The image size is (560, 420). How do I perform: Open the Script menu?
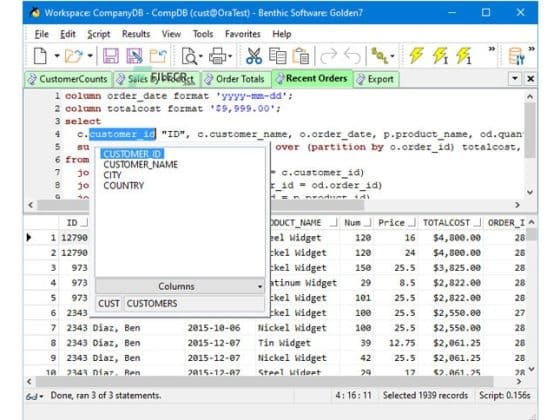click(99, 34)
